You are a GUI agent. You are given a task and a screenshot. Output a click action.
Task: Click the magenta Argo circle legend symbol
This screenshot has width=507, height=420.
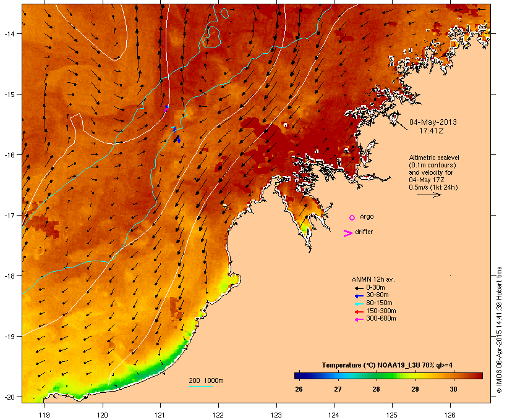click(352, 217)
